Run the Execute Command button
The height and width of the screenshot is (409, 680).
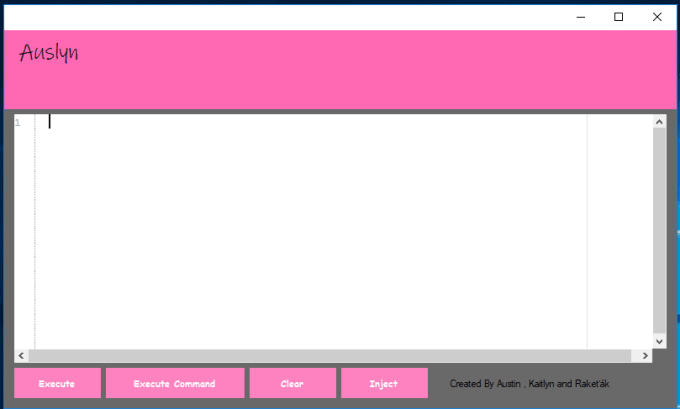coord(175,383)
